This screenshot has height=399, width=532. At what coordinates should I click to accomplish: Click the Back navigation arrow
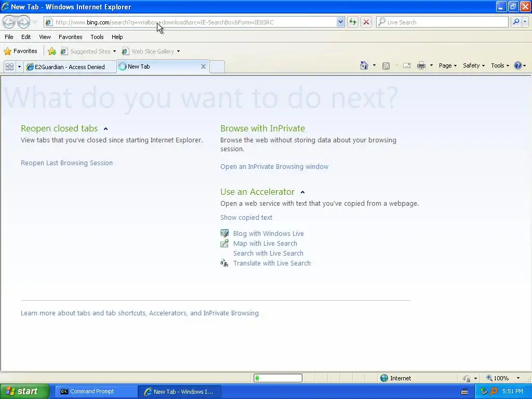point(9,22)
